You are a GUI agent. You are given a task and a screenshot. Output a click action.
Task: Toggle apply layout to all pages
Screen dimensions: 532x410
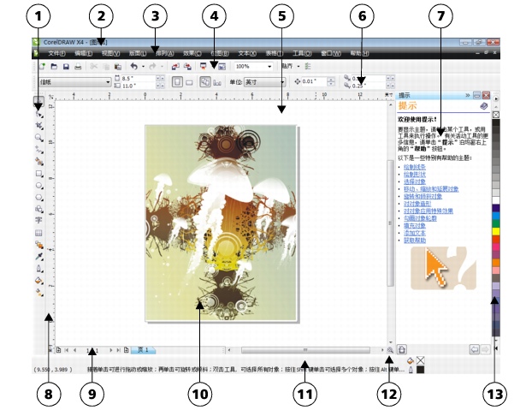(205, 82)
